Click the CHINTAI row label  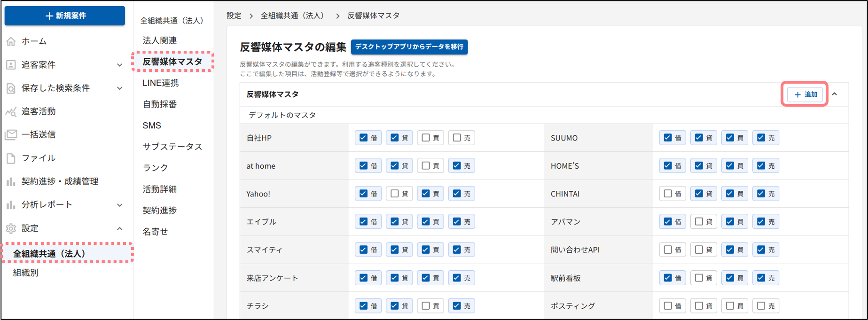[x=565, y=194]
